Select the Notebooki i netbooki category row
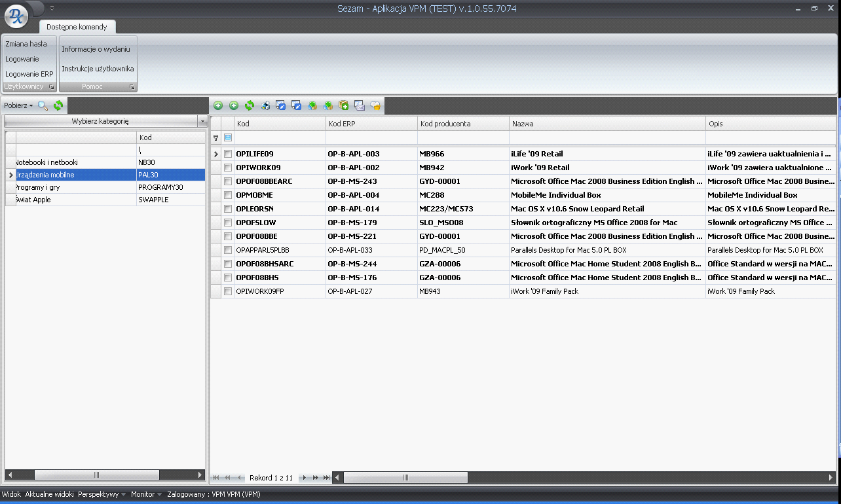Viewport: 841px width, 504px height. click(x=105, y=162)
